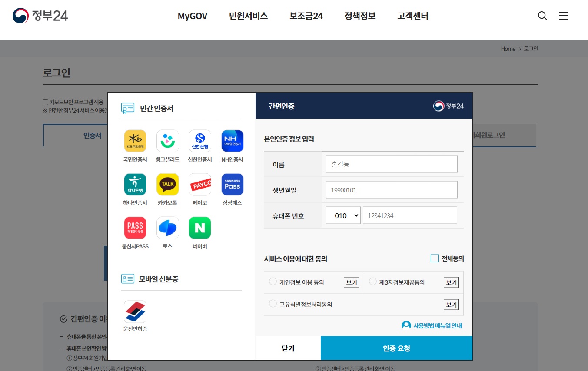
Task: View 제3자정보제공동의 with 보기 button
Action: tap(451, 282)
